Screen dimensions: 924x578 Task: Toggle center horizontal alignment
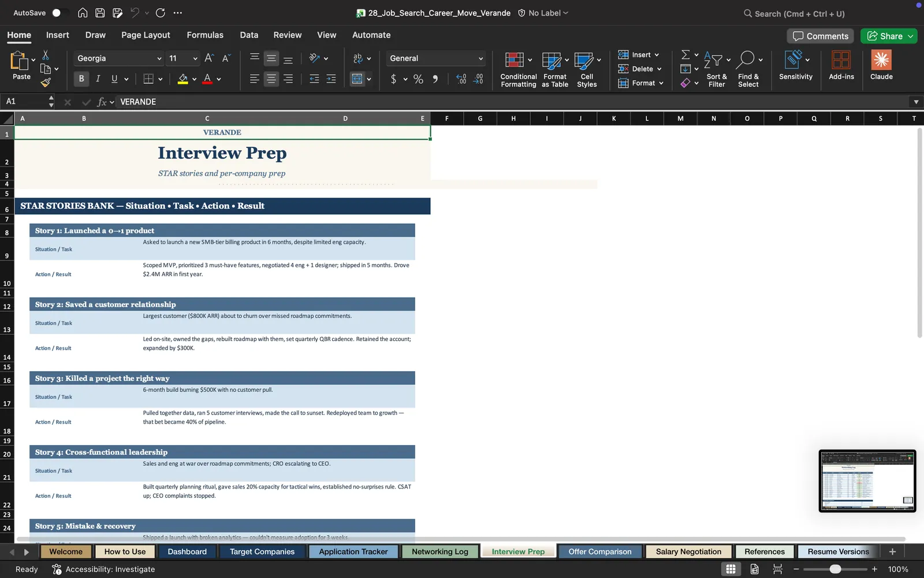[x=271, y=79]
